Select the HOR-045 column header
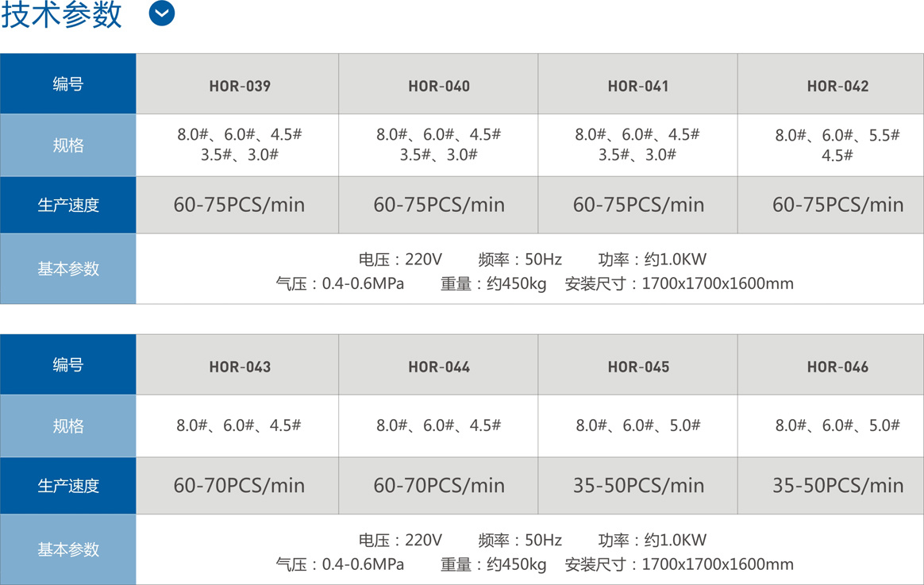The image size is (924, 585). (x=638, y=367)
